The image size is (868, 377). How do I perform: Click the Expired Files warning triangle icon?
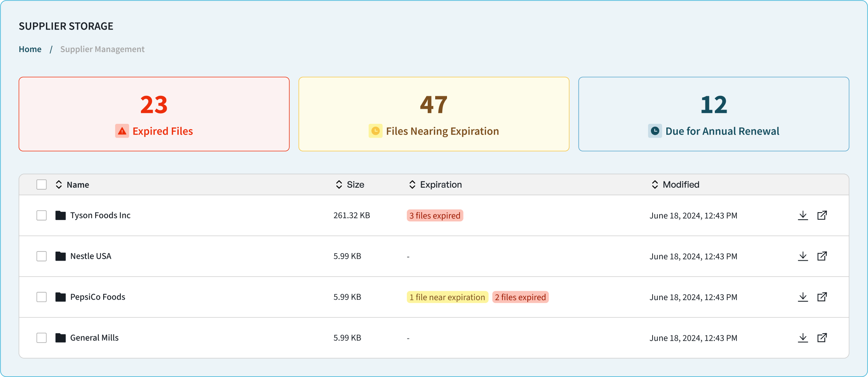click(x=122, y=131)
